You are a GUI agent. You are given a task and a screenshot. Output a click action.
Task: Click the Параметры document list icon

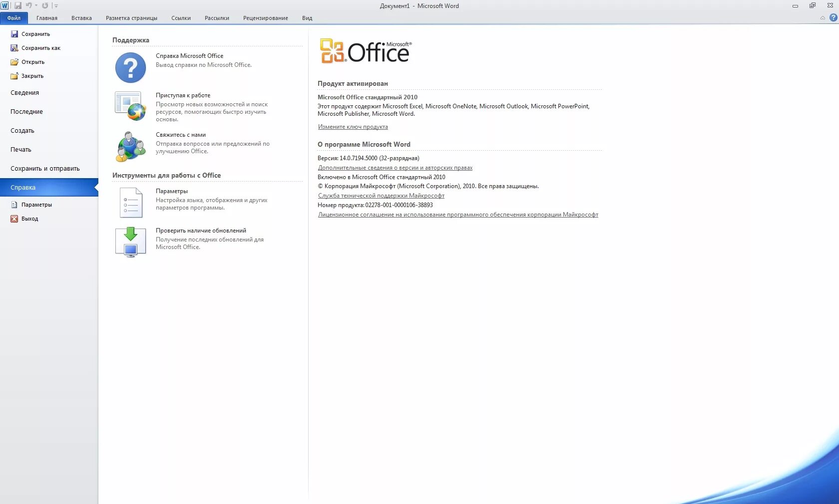[x=131, y=203]
